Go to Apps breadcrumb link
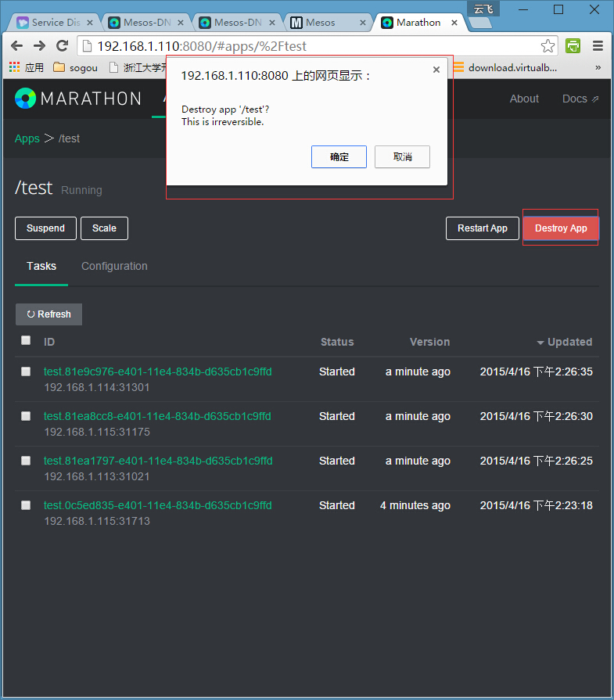This screenshot has height=700, width=614. coord(27,138)
